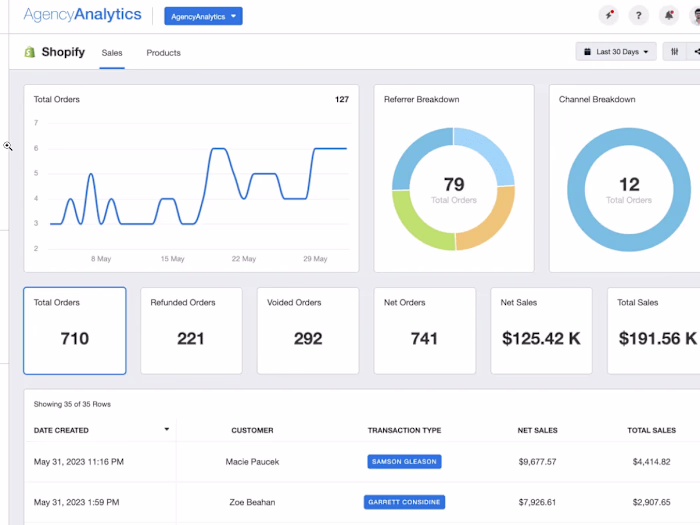Select the Net Sales $125.42 K card
The image size is (700, 525).
point(542,331)
